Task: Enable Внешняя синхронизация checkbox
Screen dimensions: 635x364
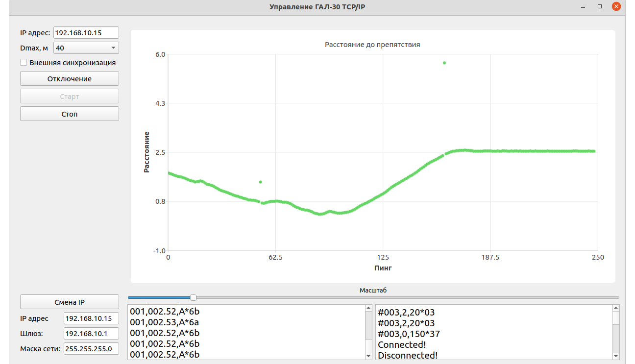Action: [x=24, y=63]
